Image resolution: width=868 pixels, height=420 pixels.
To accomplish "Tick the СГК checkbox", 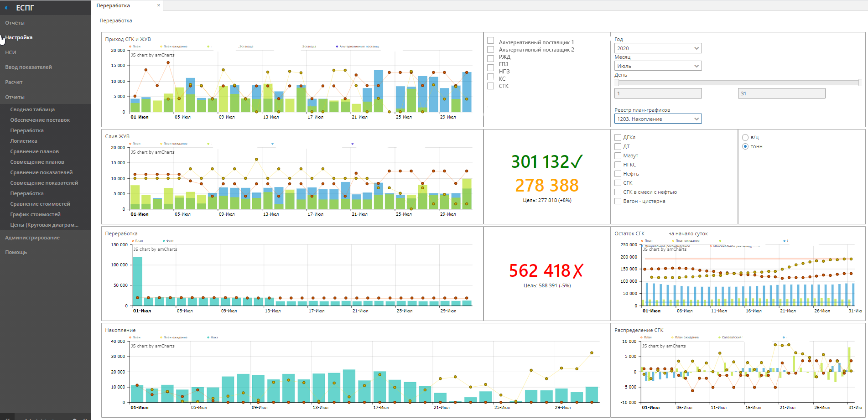I will [618, 183].
